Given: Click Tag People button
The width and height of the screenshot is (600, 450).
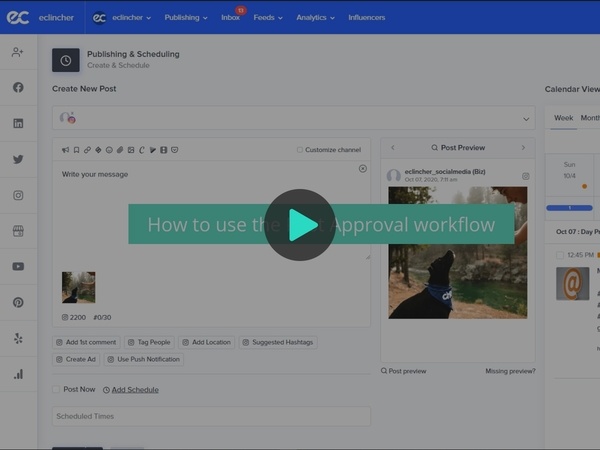Looking at the screenshot, I should pyautogui.click(x=149, y=342).
